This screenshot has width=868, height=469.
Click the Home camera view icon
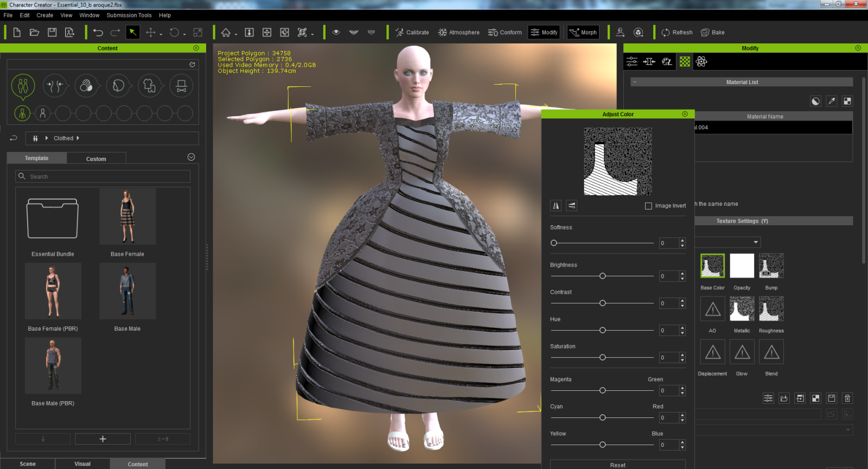point(226,33)
